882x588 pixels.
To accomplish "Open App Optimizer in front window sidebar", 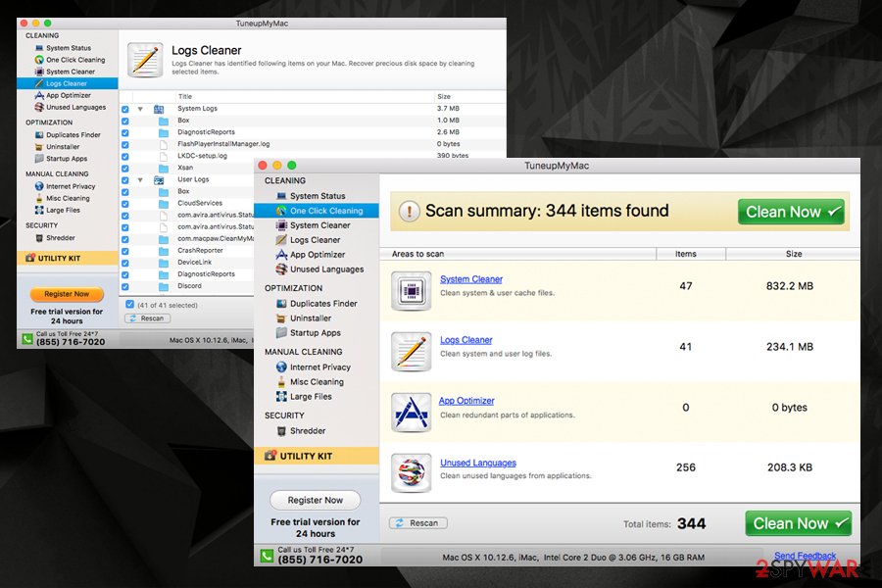I will point(317,255).
